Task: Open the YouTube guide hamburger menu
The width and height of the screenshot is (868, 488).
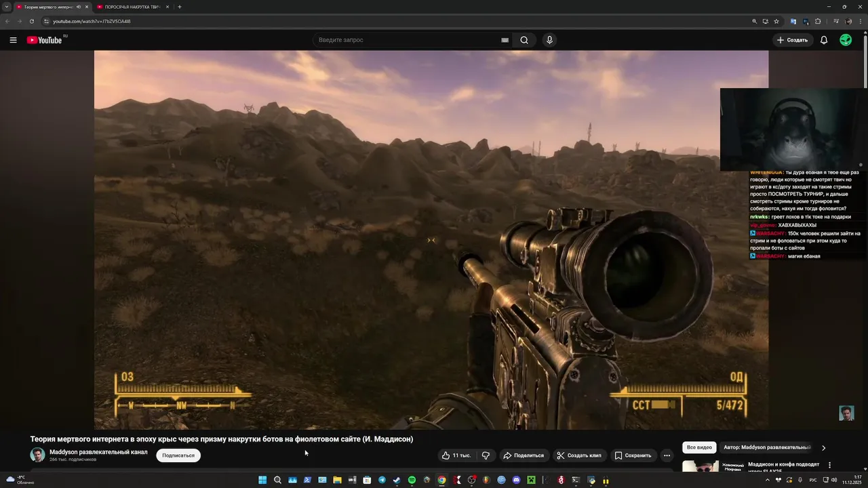Action: 13,40
